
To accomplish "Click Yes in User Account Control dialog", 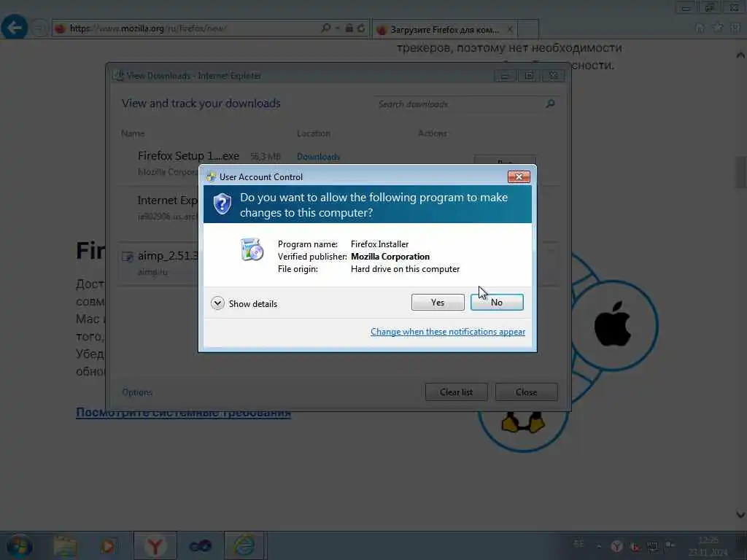I will (438, 303).
